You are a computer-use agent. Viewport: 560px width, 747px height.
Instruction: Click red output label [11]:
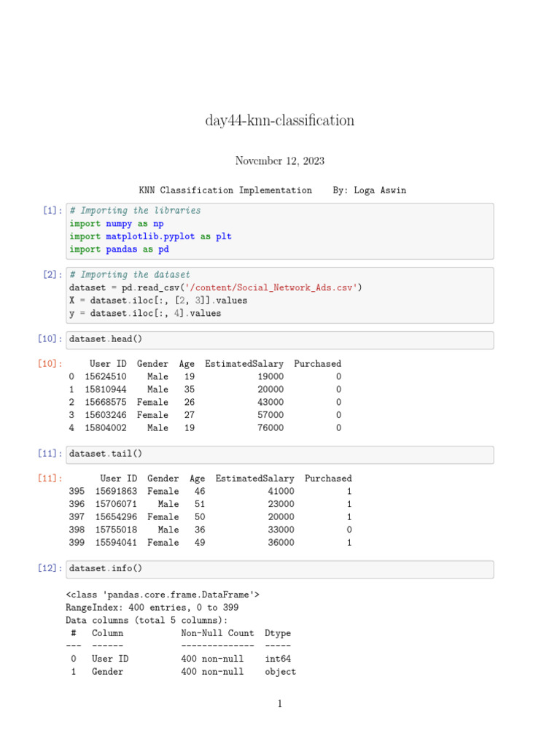tap(50, 479)
